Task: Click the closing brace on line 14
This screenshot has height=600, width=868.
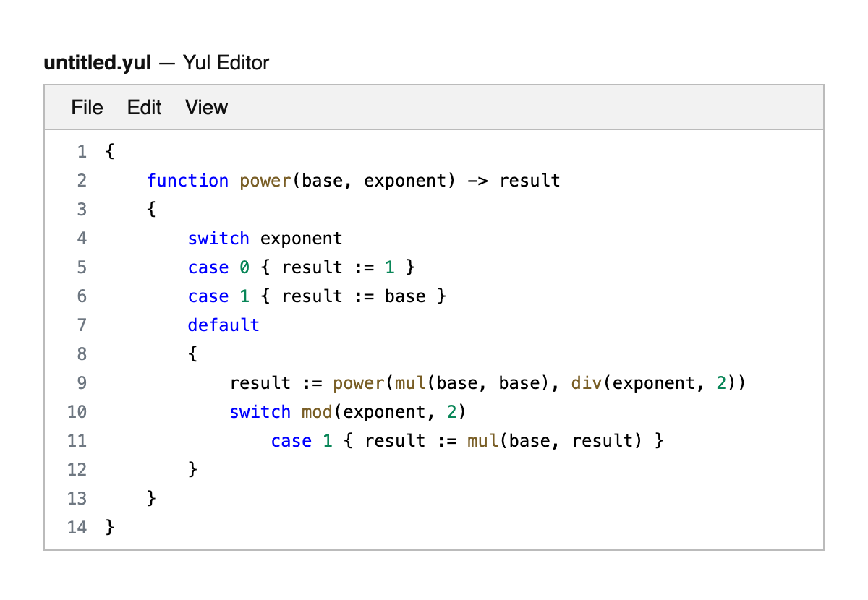Action: [110, 528]
